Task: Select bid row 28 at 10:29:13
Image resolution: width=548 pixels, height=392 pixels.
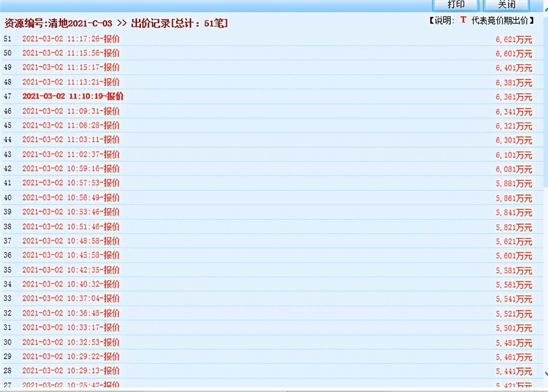Action: tap(273, 371)
